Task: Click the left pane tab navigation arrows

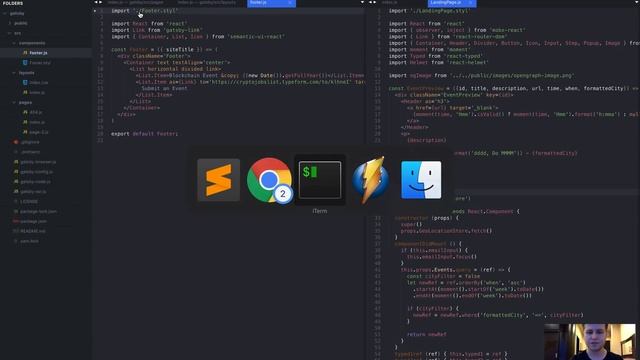Action: (x=98, y=2)
